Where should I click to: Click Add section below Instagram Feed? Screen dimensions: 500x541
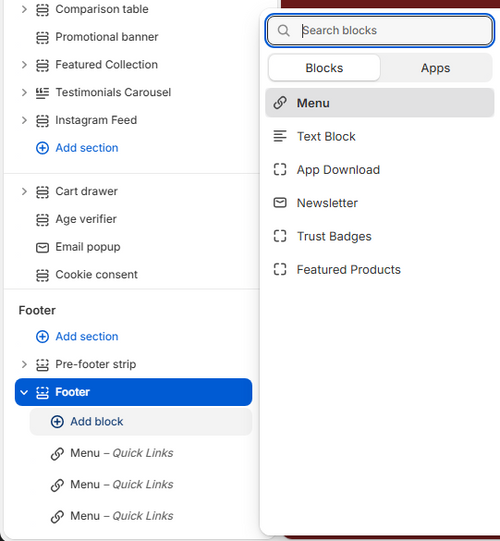[x=77, y=148]
